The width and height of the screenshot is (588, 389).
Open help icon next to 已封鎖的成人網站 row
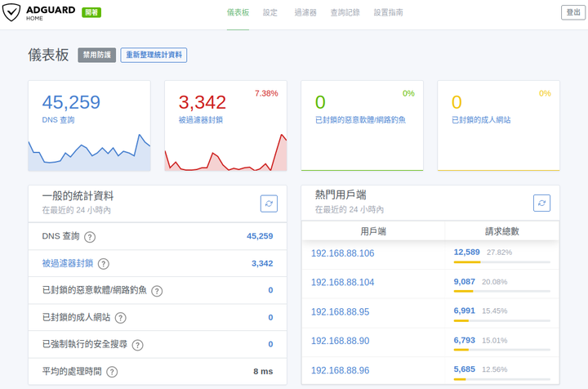point(120,318)
